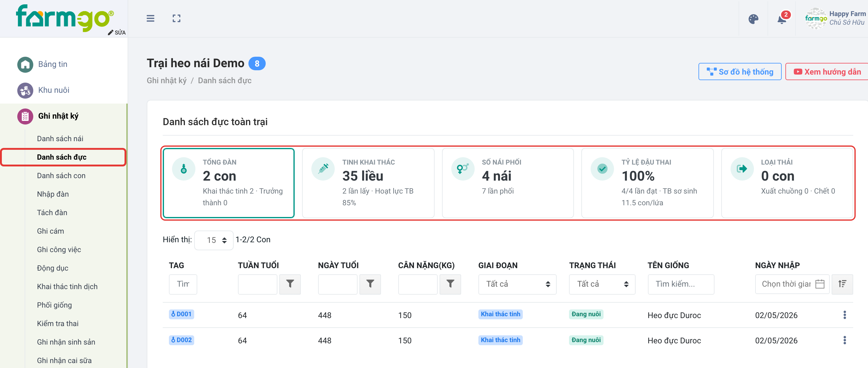
Task: Open the TRẠNG THÁI Tất cả dropdown
Action: point(602,284)
